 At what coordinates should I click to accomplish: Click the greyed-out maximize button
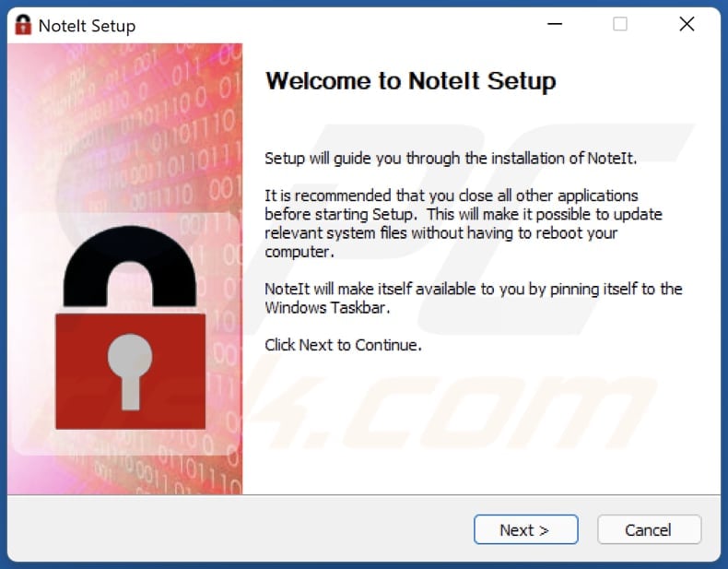[x=620, y=25]
